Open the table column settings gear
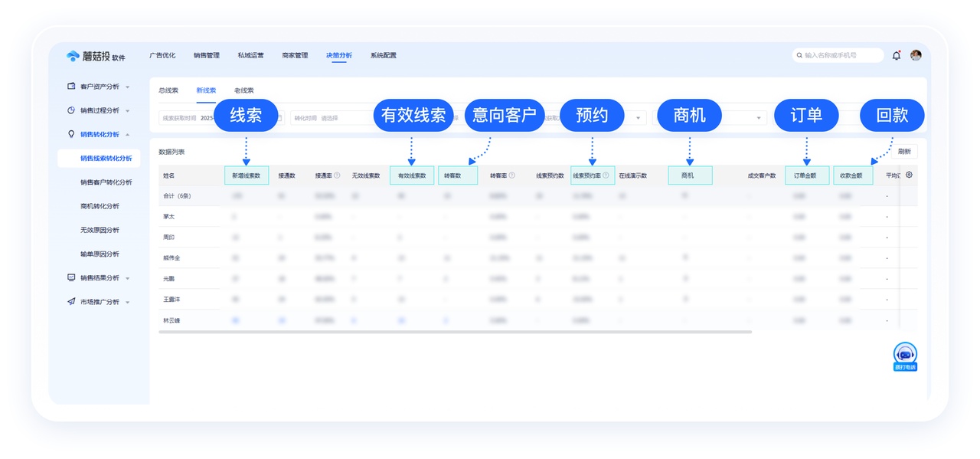Viewport: 980px width, 459px height. (908, 175)
